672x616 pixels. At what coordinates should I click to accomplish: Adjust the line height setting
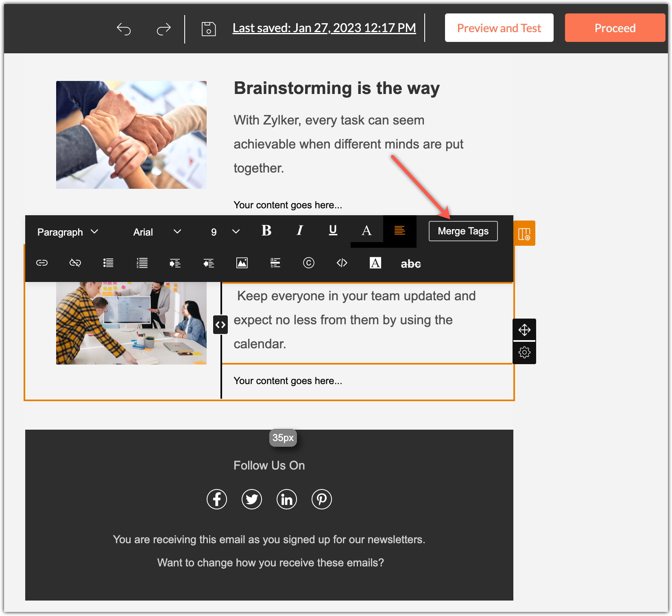(x=275, y=263)
